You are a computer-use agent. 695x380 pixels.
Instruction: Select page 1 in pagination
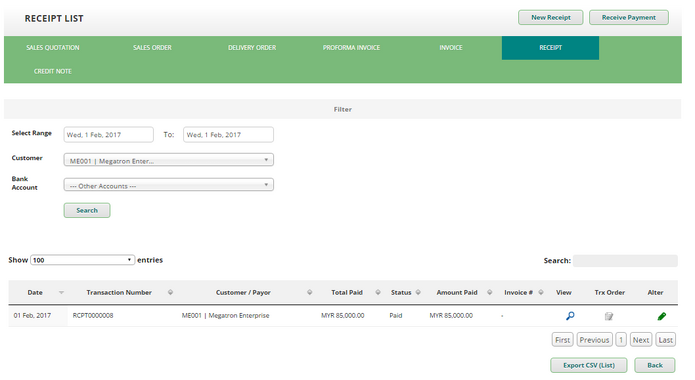pyautogui.click(x=621, y=340)
